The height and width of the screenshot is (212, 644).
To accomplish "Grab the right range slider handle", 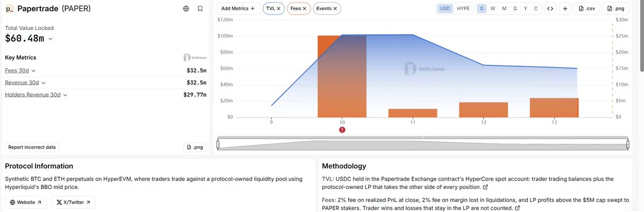I will [628, 144].
